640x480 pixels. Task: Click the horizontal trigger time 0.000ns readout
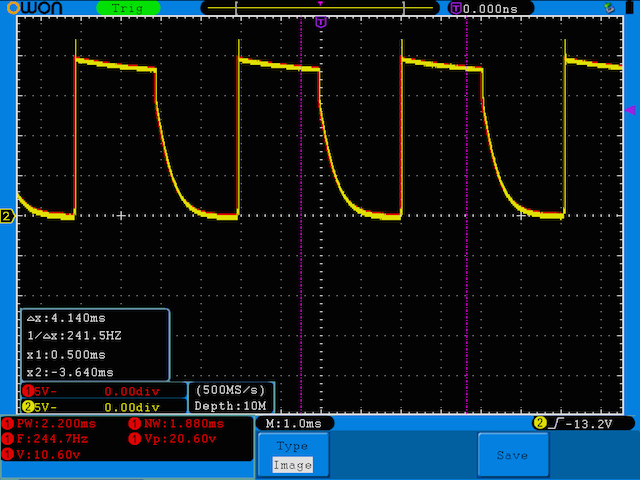click(x=490, y=9)
